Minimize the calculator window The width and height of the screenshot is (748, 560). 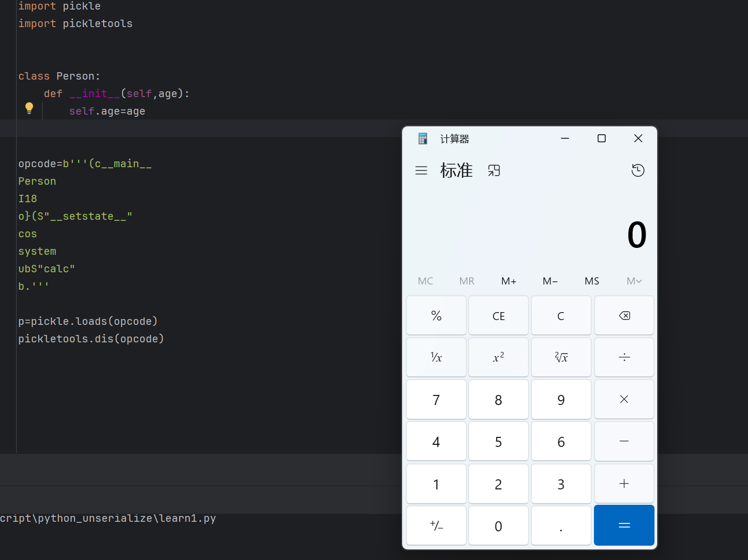(x=565, y=139)
